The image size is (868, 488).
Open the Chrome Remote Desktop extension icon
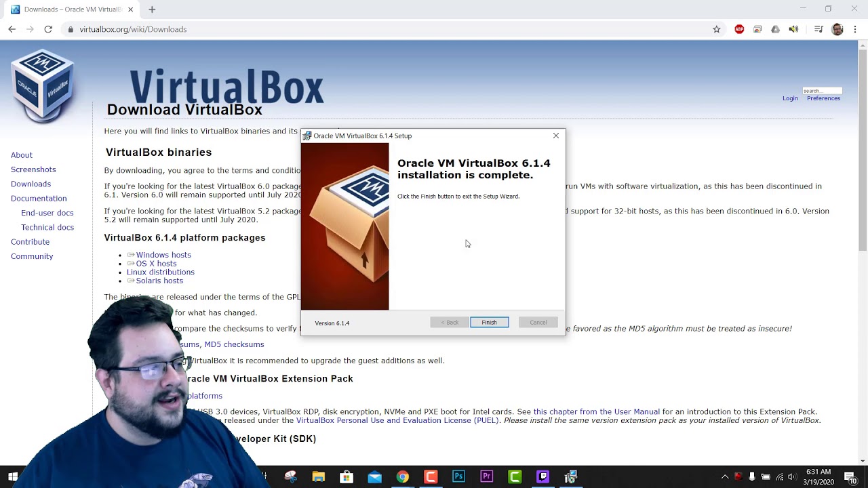(x=757, y=29)
